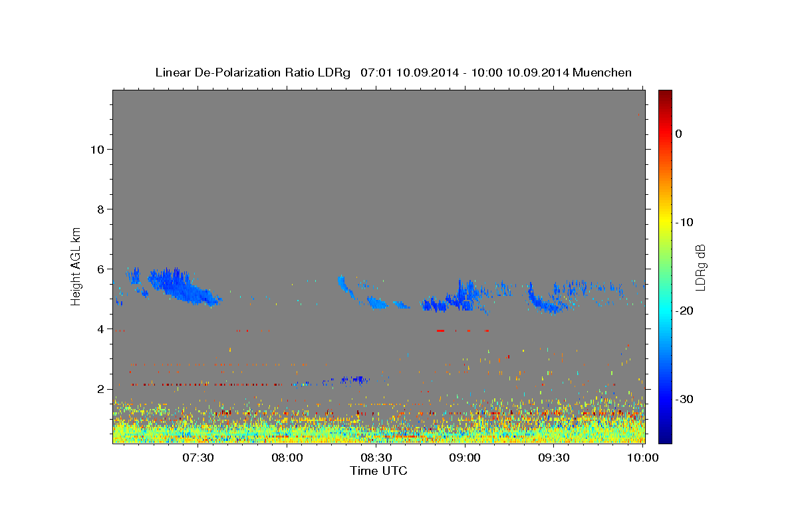Click the '09:00' time tick label
The height and width of the screenshot is (532, 798).
pos(465,458)
